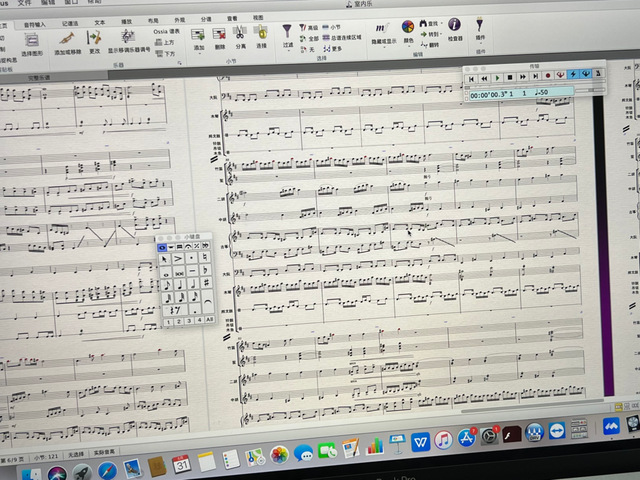This screenshot has width=640, height=480.
Task: Click the Play button in transport panel
Action: coord(498,76)
